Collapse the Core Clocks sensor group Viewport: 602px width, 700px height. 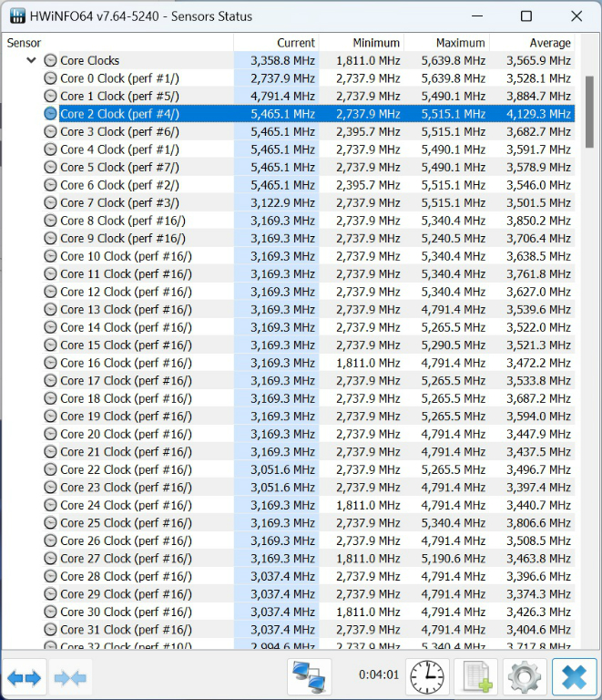[31, 60]
